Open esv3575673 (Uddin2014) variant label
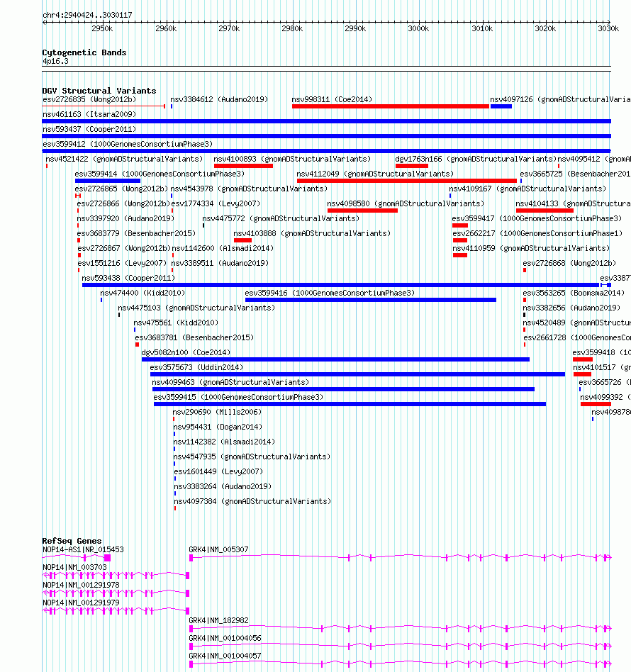 (x=196, y=367)
